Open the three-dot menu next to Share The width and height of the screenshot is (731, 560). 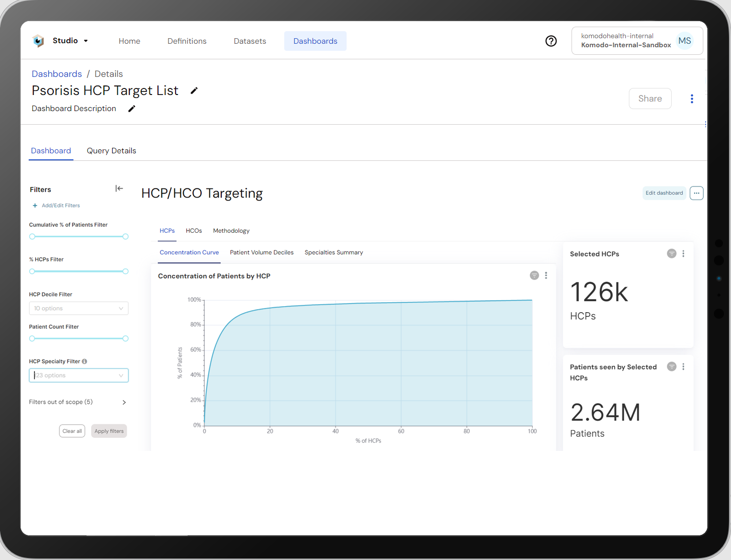tap(692, 99)
